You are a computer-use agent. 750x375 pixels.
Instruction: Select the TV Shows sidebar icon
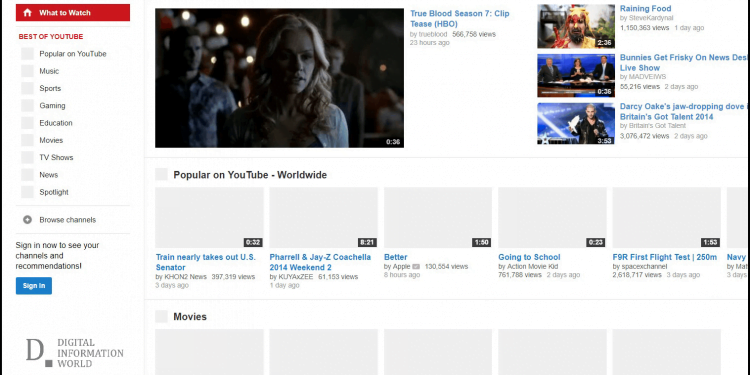coord(27,157)
